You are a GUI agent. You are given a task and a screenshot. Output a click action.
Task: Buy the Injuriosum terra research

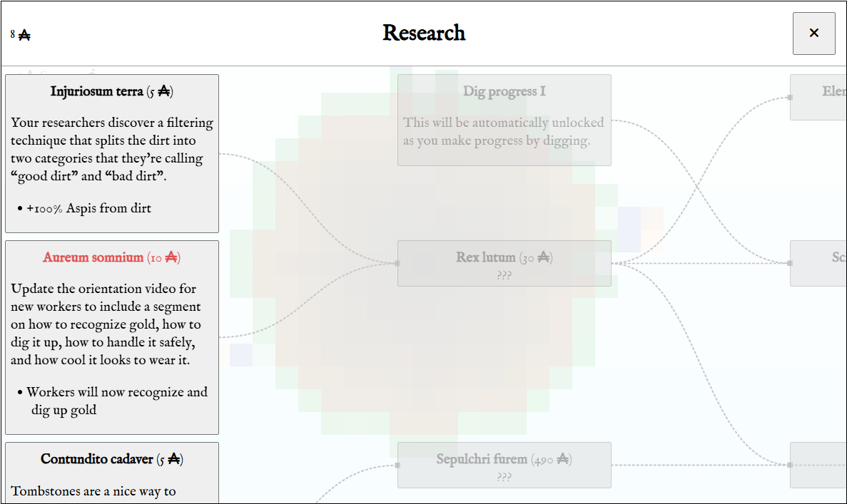pos(112,154)
